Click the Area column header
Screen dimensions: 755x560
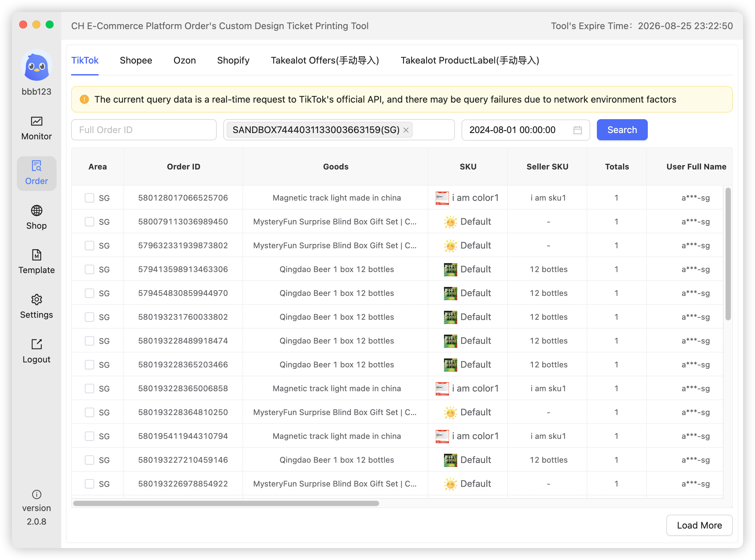click(x=98, y=167)
